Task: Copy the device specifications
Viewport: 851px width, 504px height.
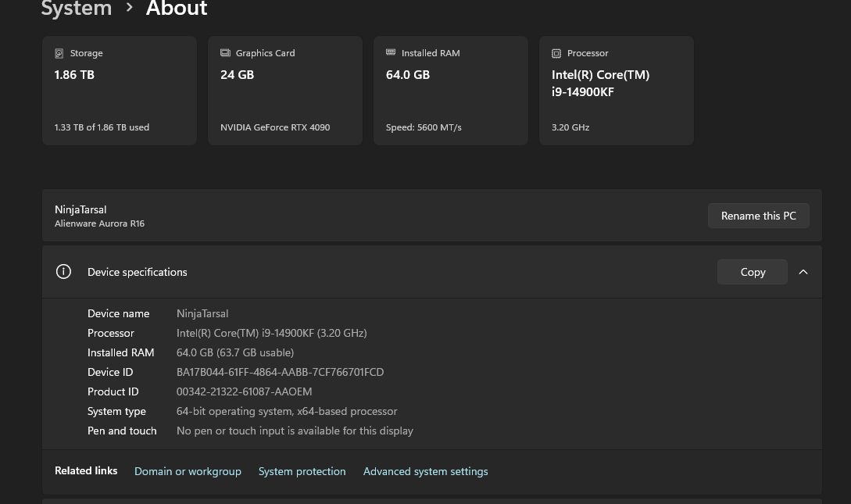Action: (753, 272)
